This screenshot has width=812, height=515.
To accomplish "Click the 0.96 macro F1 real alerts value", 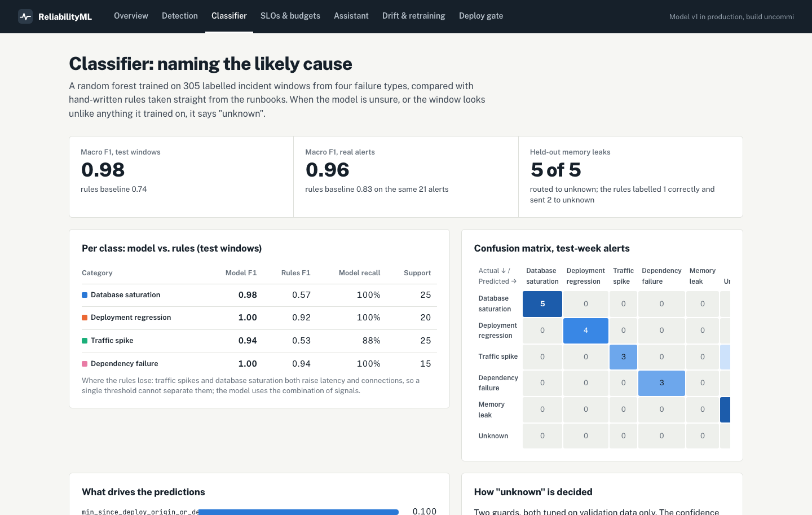I will 328,170.
